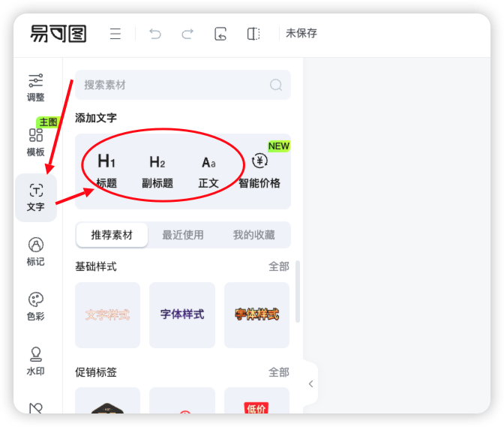Click the green 主图 badge
This screenshot has width=504, height=427.
(48, 122)
